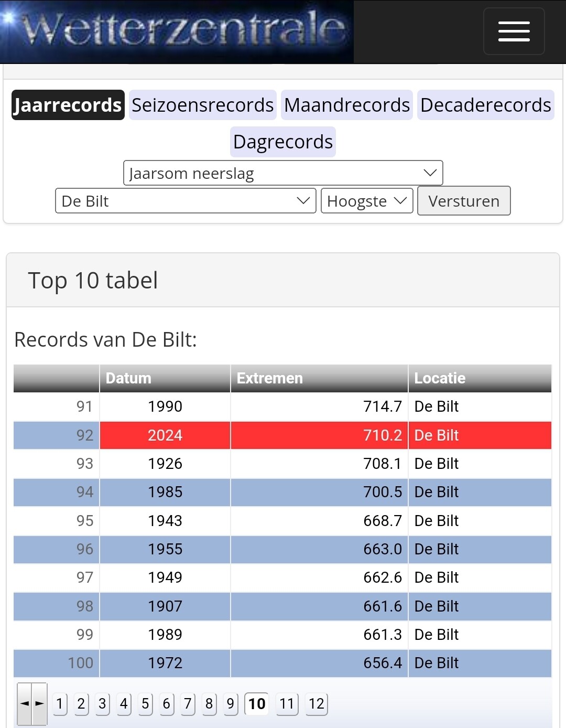This screenshot has height=728, width=566.
Task: Open the Hoogste sorting dropdown
Action: tap(367, 201)
